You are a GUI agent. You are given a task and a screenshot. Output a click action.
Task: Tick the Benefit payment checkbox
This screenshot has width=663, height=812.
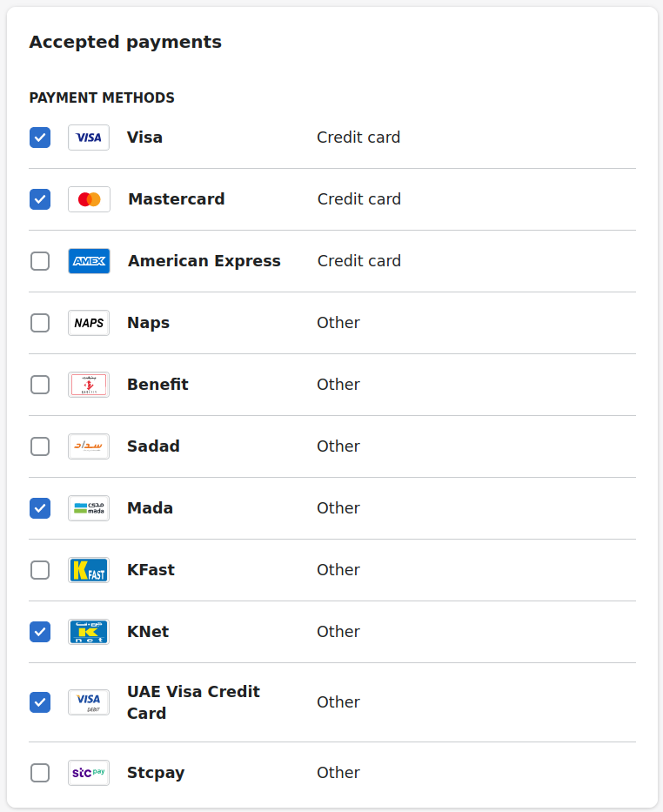[40, 385]
